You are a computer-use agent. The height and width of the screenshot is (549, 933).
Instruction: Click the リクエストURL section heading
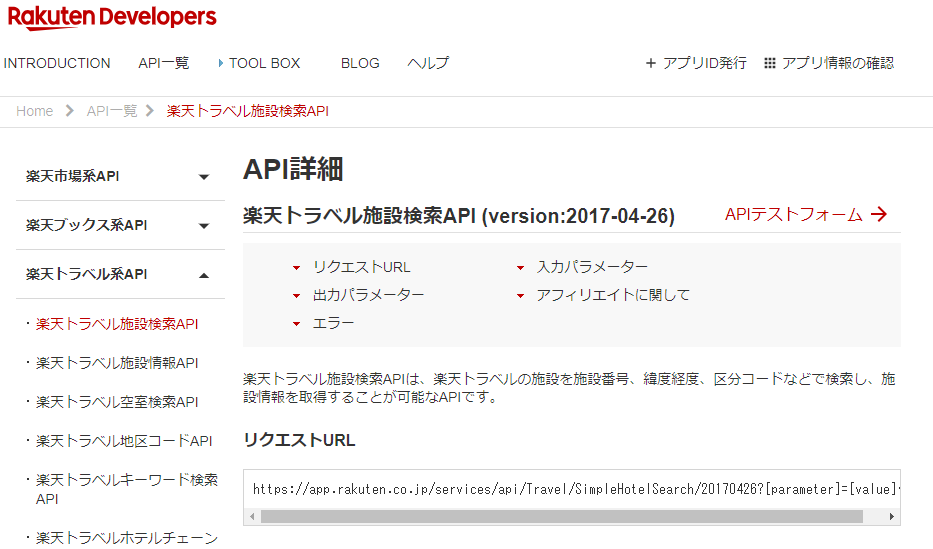point(299,440)
